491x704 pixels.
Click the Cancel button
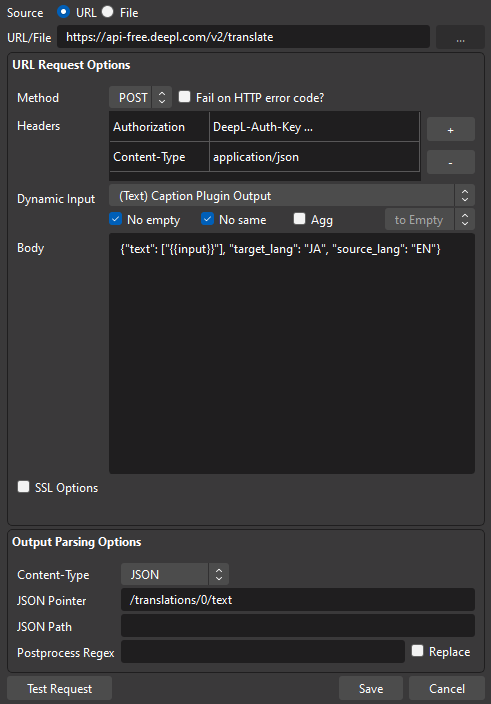pyautogui.click(x=447, y=688)
